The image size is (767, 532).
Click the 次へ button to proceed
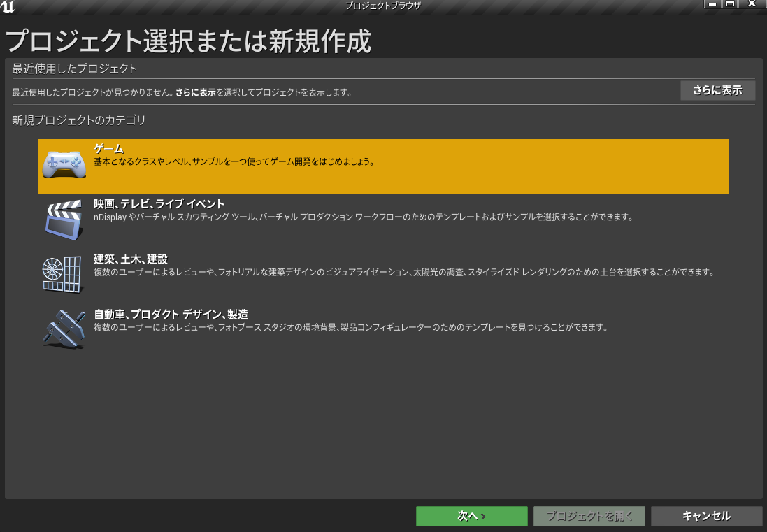click(x=471, y=516)
